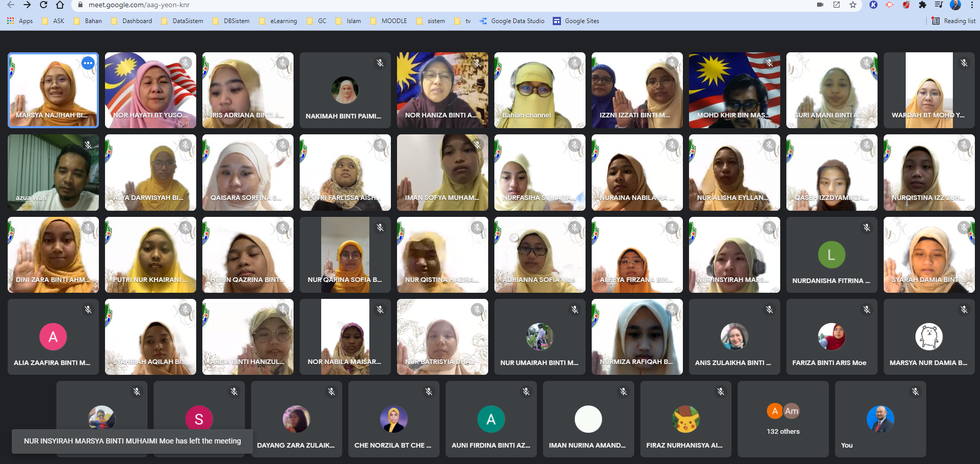Expand the MOODLE bookmark folder

pyautogui.click(x=389, y=21)
